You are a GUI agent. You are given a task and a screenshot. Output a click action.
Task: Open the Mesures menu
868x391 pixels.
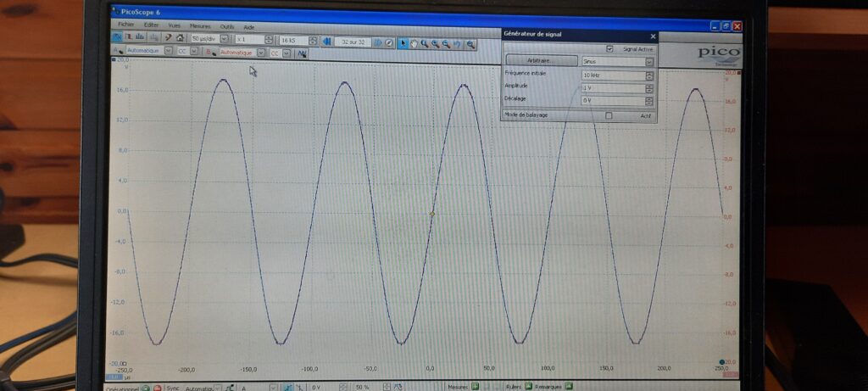click(200, 26)
